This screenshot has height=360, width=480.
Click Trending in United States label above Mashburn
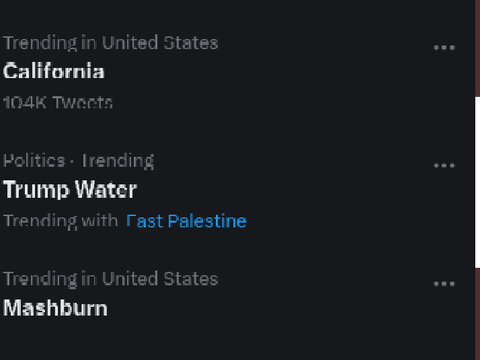tap(111, 279)
